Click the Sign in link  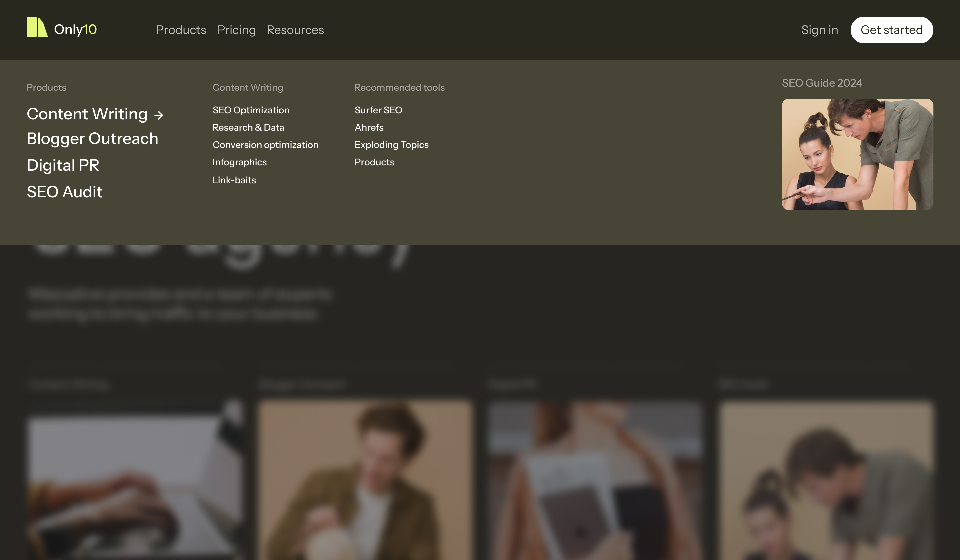(x=819, y=30)
